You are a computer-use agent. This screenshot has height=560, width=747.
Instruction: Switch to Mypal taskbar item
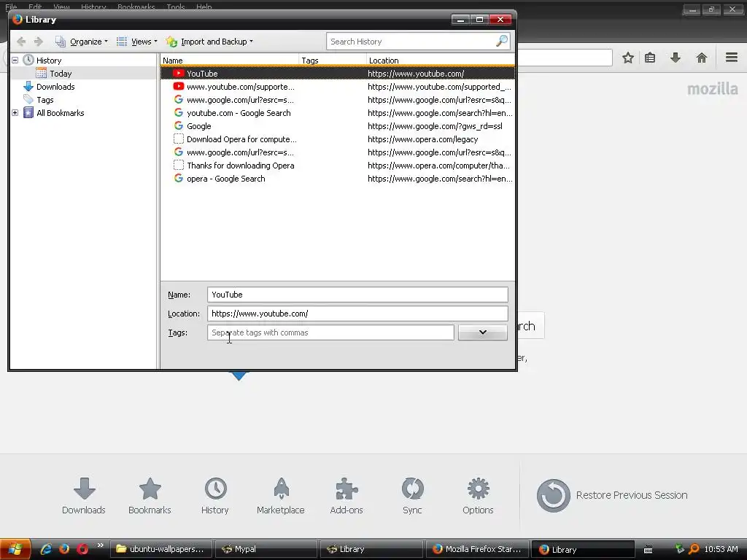[x=266, y=549]
